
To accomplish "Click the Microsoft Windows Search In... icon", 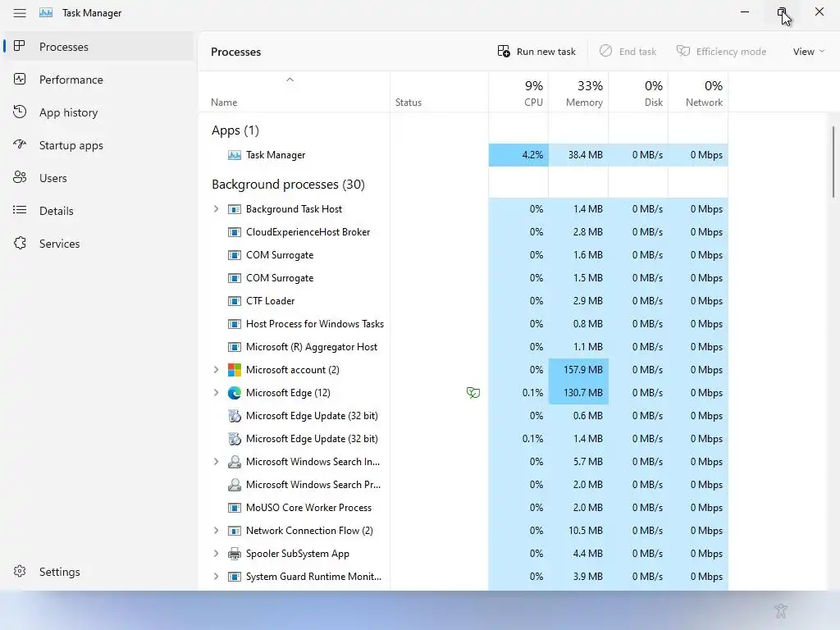I will [235, 462].
